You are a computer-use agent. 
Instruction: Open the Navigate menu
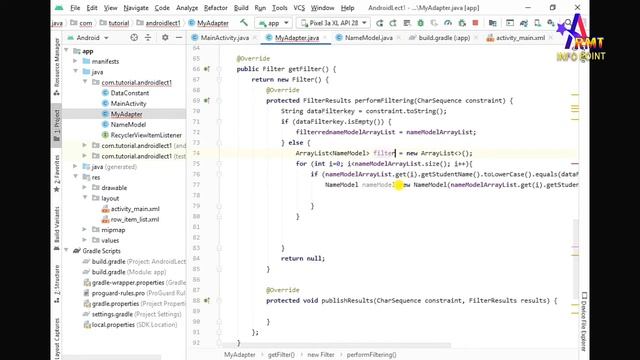tap(136, 8)
